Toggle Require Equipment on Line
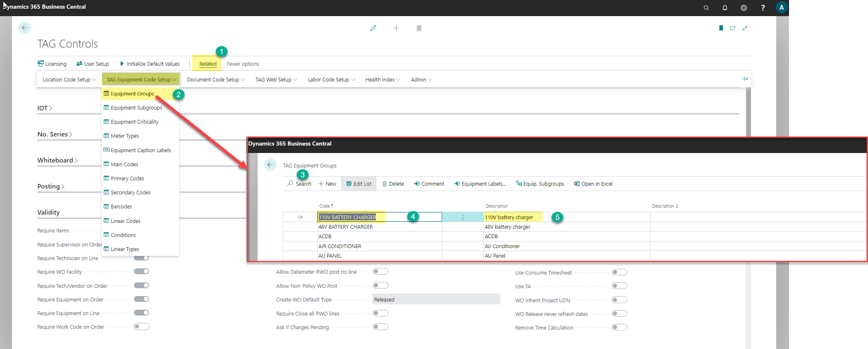This screenshot has height=349, width=868. tap(141, 313)
